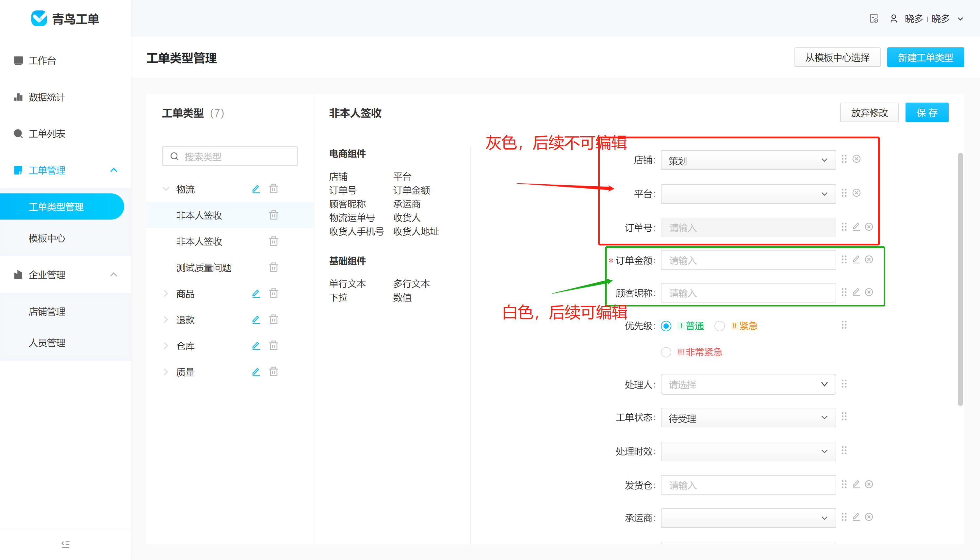This screenshot has height=560, width=980.
Task: Edit the 质量 category
Action: [x=256, y=372]
